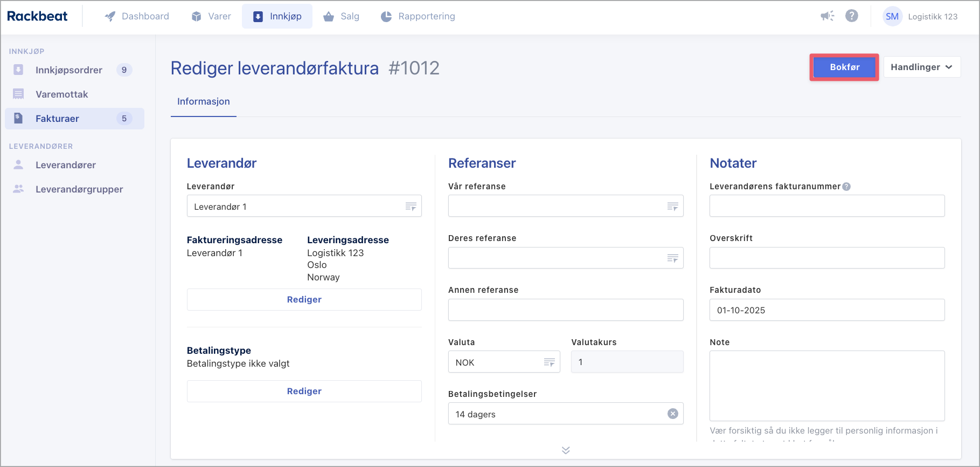Open the help question mark icon

[851, 16]
